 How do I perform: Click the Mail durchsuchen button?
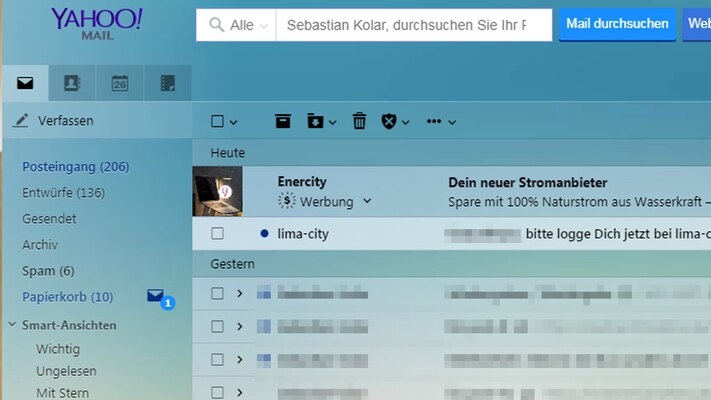[616, 24]
